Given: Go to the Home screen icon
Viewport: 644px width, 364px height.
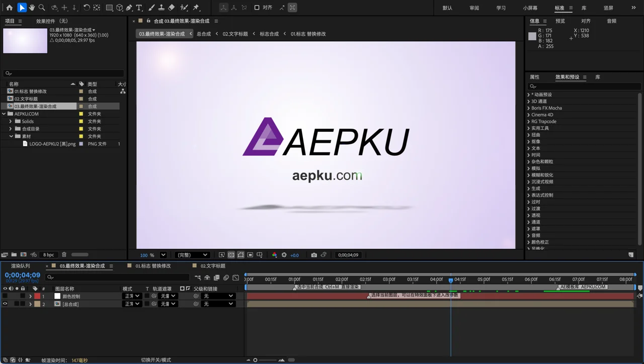Looking at the screenshot, I should [9, 8].
